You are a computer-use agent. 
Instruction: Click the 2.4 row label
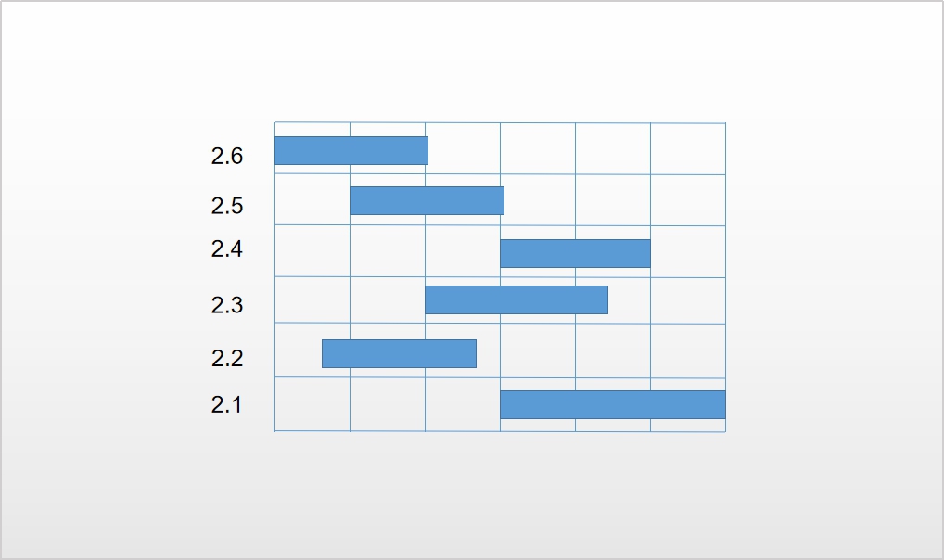227,249
